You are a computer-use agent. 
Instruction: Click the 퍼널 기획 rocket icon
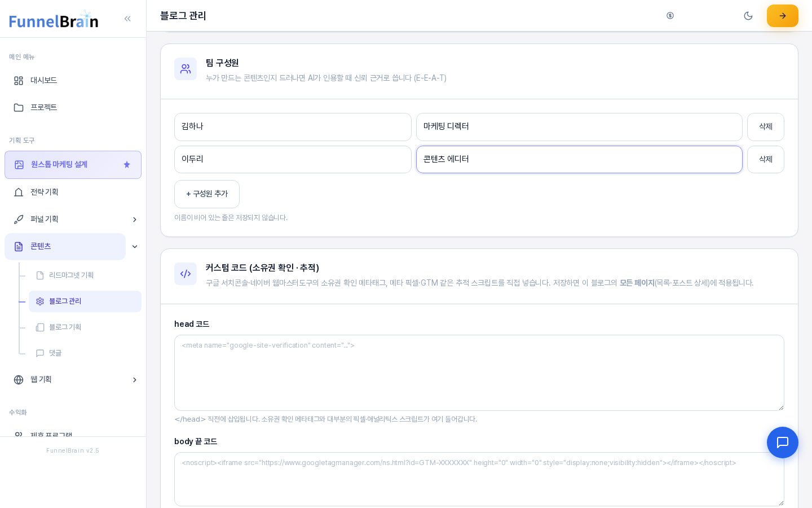tap(19, 220)
